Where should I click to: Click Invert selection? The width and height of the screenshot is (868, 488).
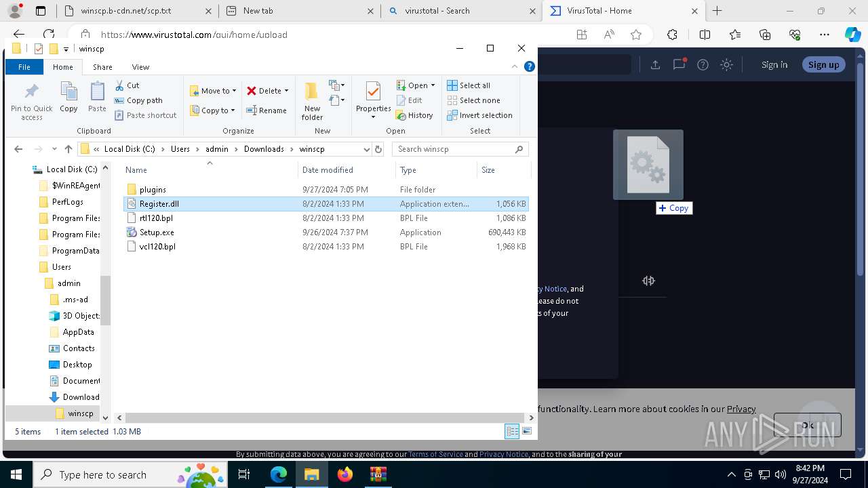[x=479, y=115]
